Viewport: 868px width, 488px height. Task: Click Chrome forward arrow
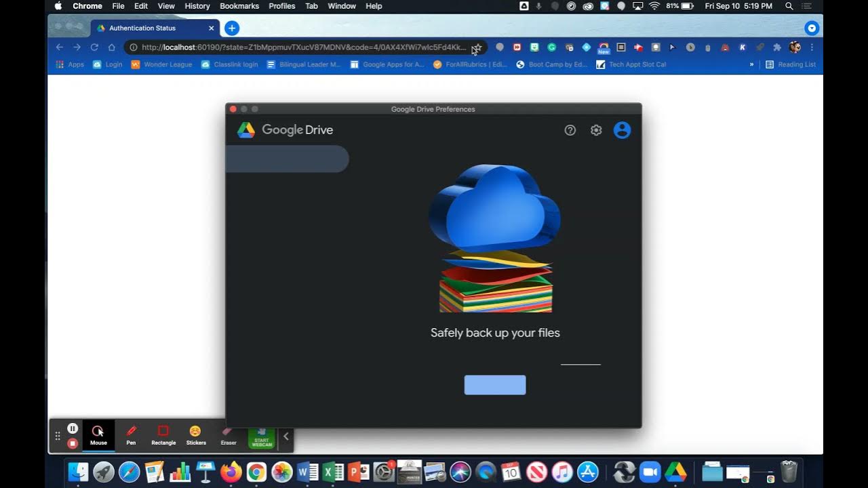pyautogui.click(x=77, y=47)
